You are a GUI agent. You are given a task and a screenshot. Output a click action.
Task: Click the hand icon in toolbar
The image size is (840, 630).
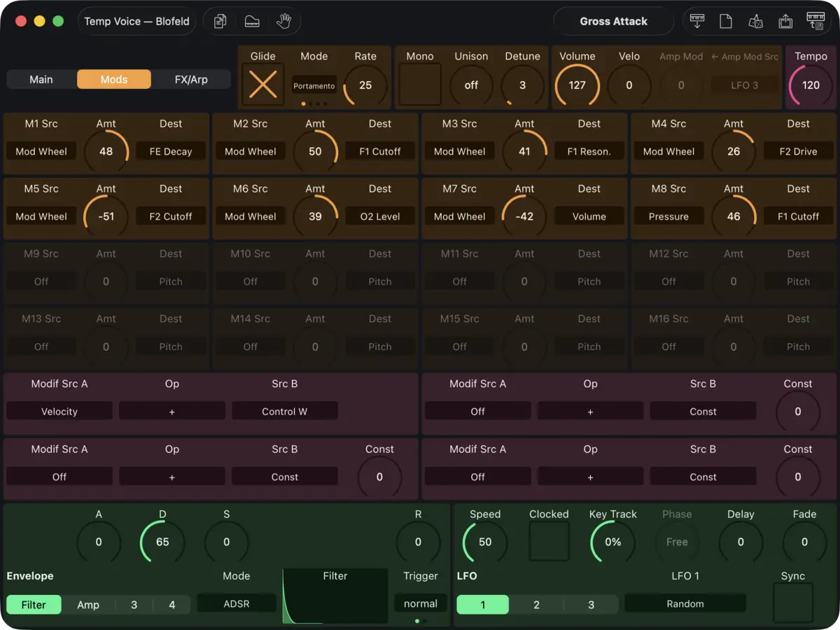tap(283, 22)
